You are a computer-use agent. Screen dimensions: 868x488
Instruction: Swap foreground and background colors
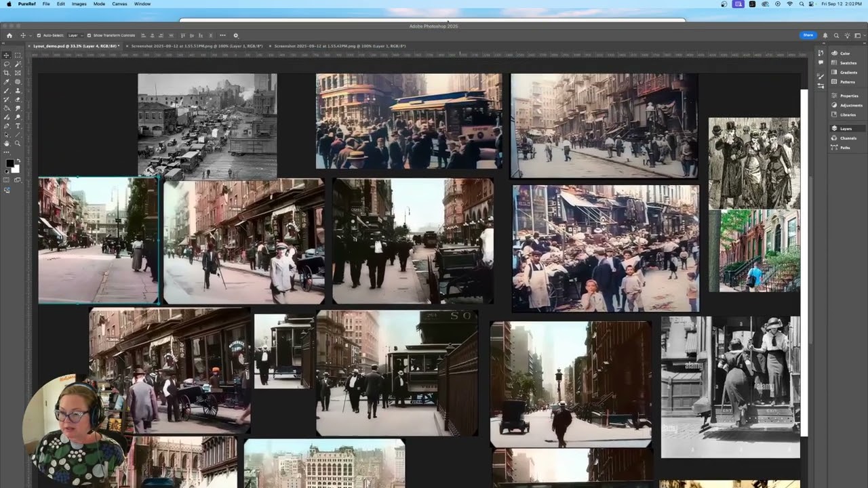point(19,161)
